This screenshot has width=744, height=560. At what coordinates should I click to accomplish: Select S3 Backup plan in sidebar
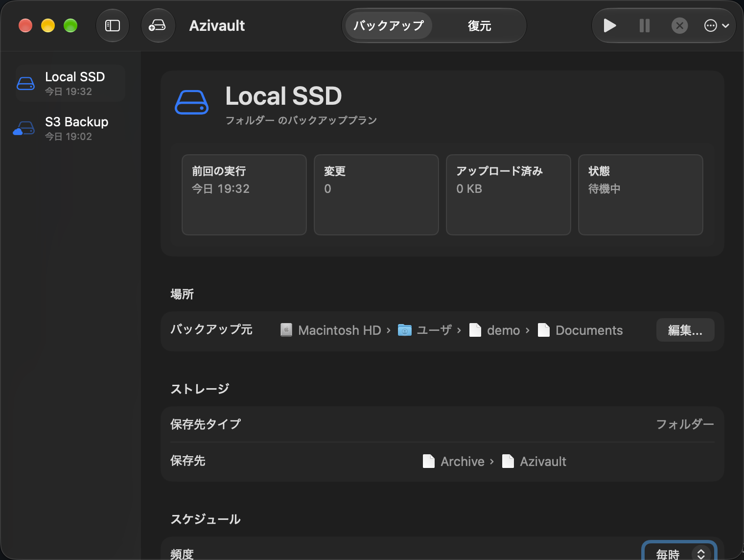pyautogui.click(x=70, y=128)
